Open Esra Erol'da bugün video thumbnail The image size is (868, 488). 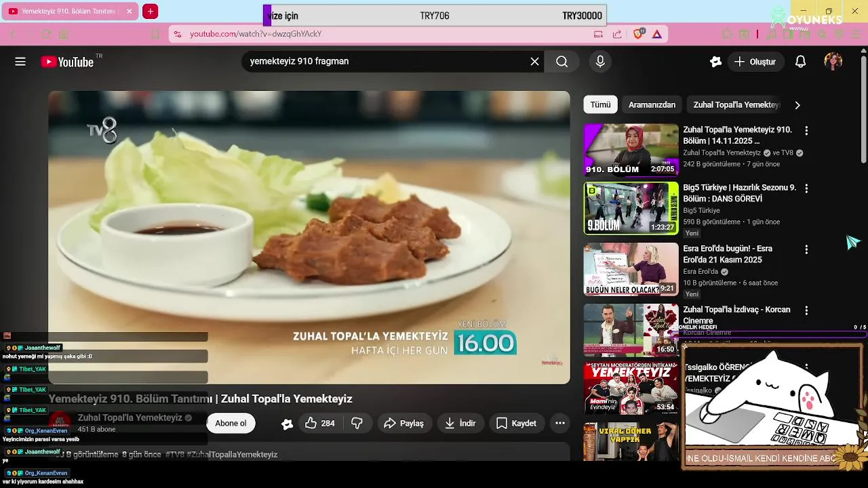pos(631,269)
